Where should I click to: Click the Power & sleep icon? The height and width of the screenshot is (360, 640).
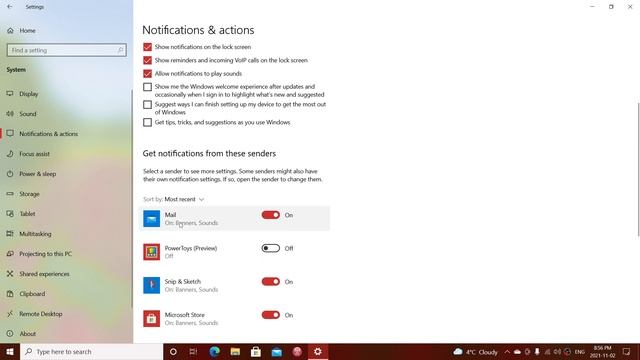coord(10,174)
